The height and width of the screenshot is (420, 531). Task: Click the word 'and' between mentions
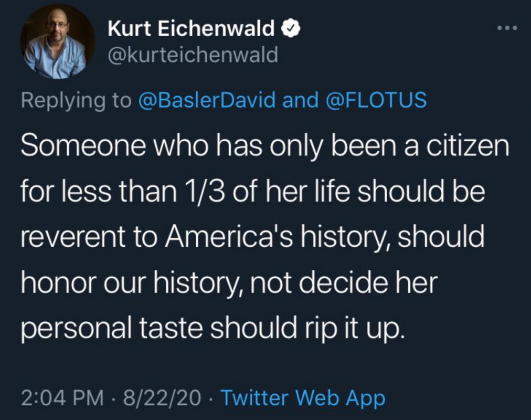click(x=301, y=100)
